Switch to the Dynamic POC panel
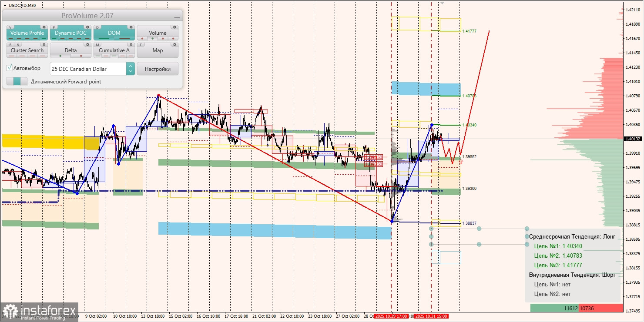This screenshot has width=644, height=322. point(71,33)
